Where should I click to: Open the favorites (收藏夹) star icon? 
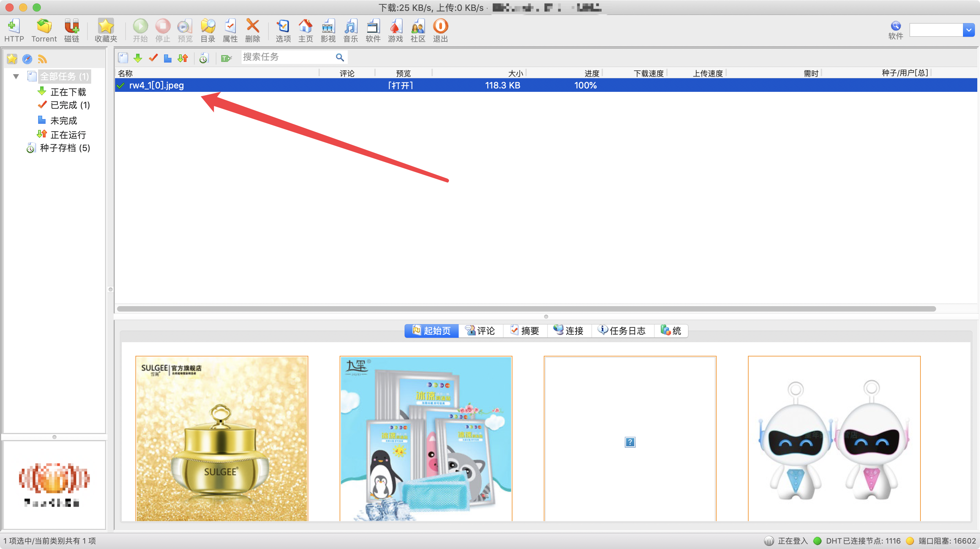coord(105,27)
